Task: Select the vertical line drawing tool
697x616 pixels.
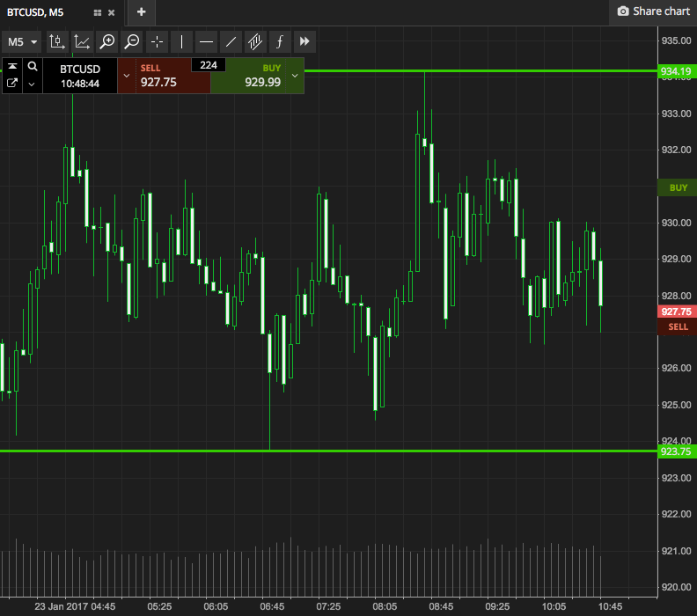Action: (x=181, y=41)
